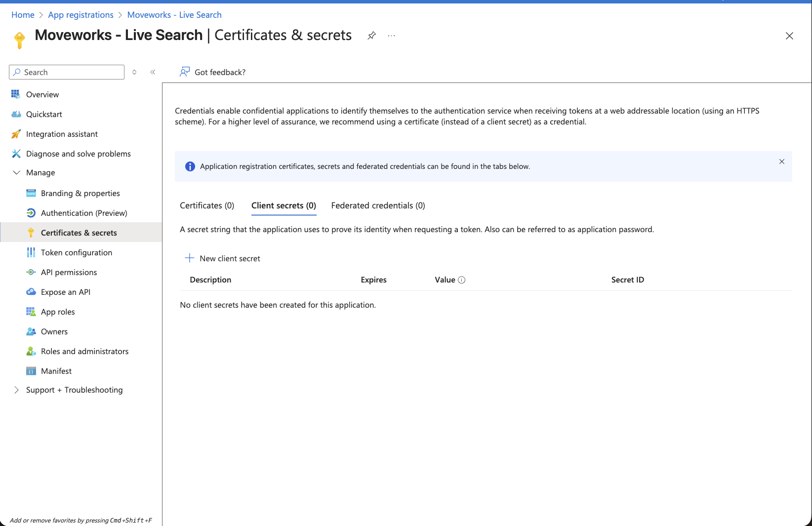Select the Client secrets (0) tab
Screen dimensions: 812x526
pyautogui.click(x=284, y=205)
